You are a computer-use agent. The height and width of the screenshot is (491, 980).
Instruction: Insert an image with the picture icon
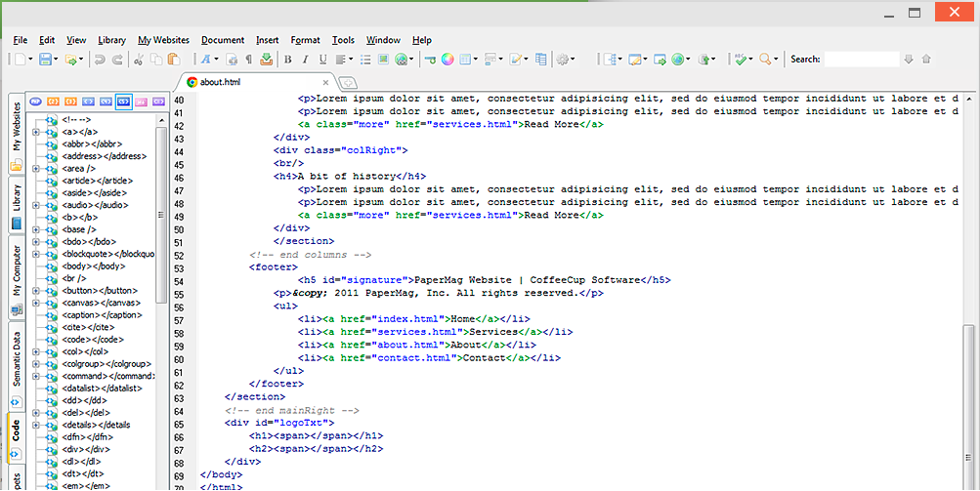click(383, 60)
